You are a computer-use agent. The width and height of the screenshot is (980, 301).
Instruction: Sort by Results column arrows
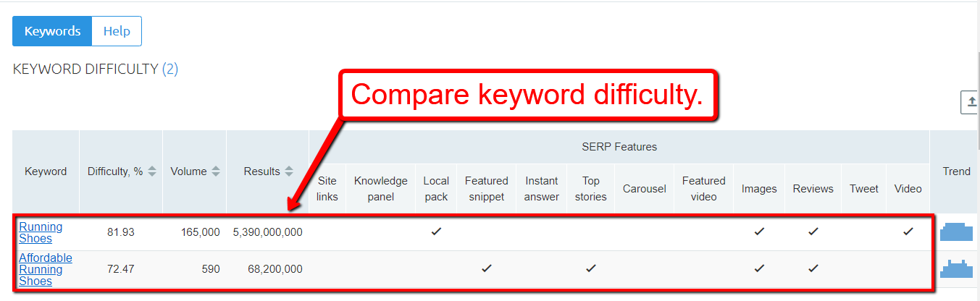click(289, 171)
